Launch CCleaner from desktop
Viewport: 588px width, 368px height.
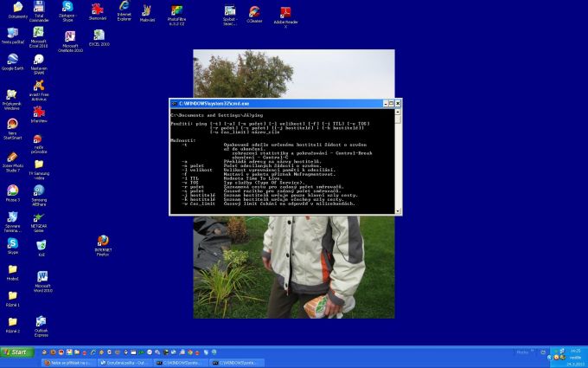tap(254, 11)
